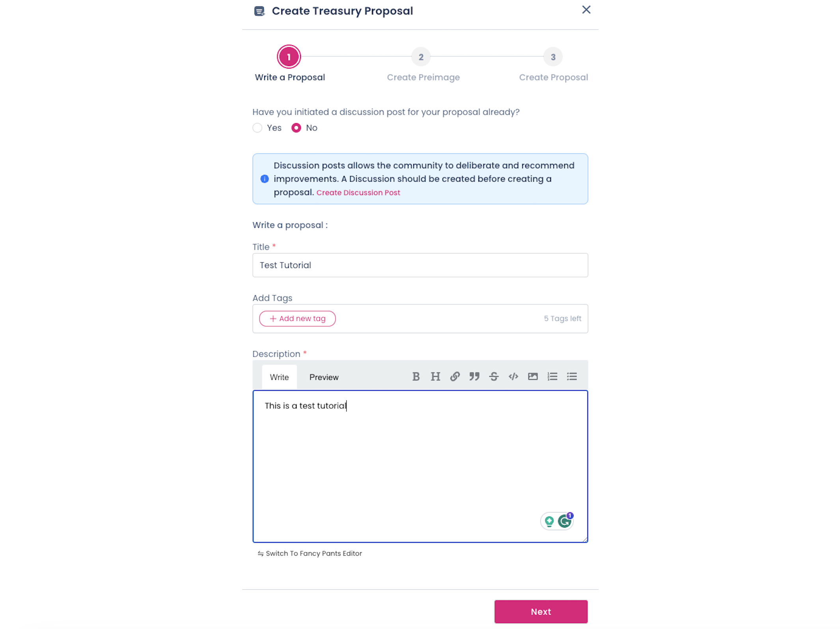This screenshot has height=629, width=840.
Task: Click step 3 Create Proposal
Action: click(553, 57)
